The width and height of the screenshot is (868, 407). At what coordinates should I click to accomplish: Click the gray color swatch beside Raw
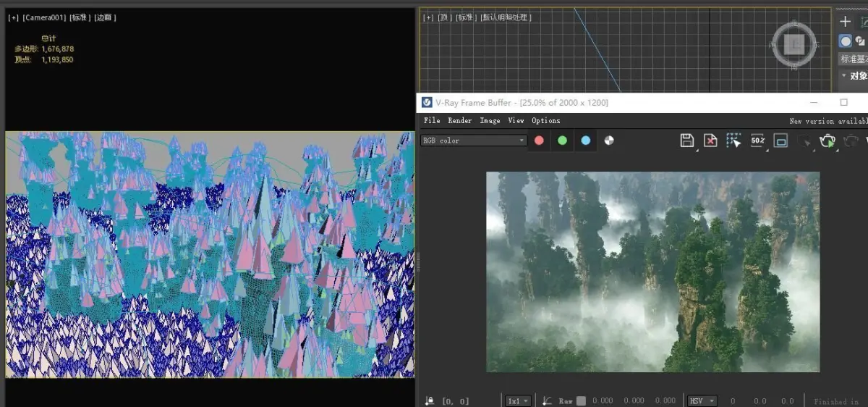pyautogui.click(x=582, y=400)
